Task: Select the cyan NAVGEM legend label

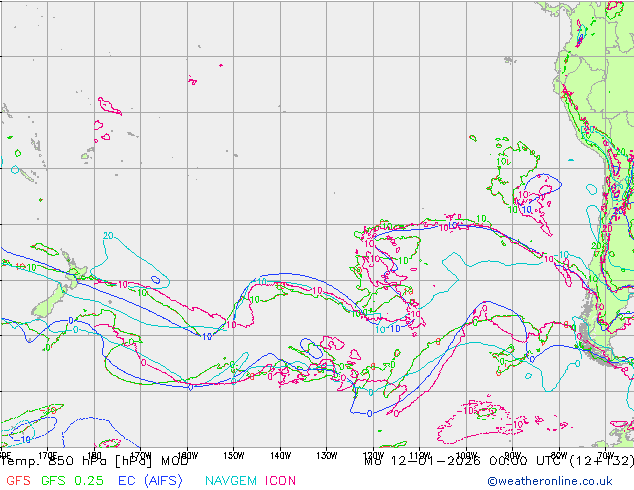Action: coord(231,481)
